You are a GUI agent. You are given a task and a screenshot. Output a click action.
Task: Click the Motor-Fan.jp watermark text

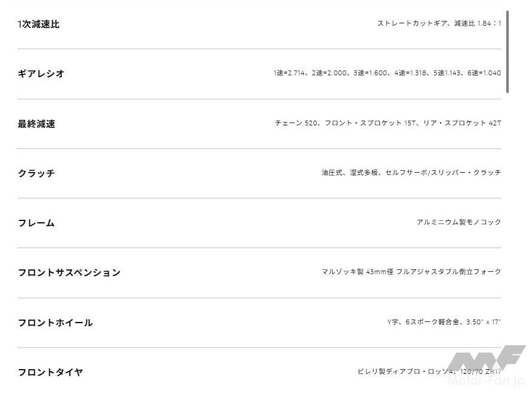pos(487,380)
